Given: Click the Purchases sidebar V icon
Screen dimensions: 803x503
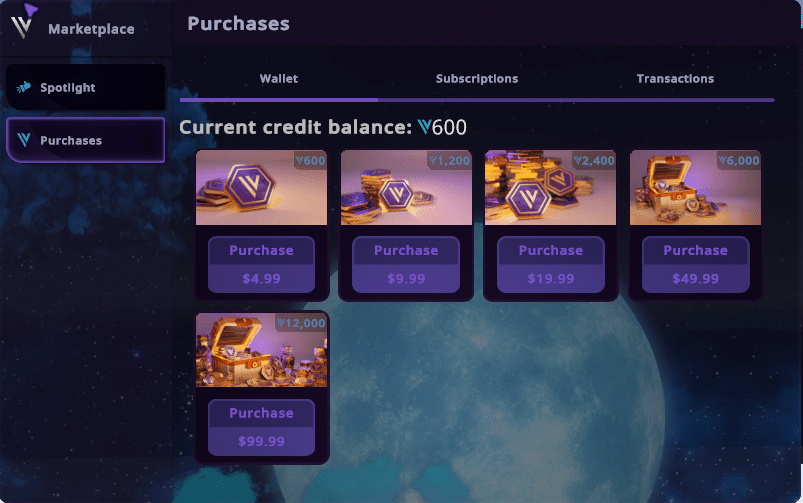Looking at the screenshot, I should coord(24,141).
